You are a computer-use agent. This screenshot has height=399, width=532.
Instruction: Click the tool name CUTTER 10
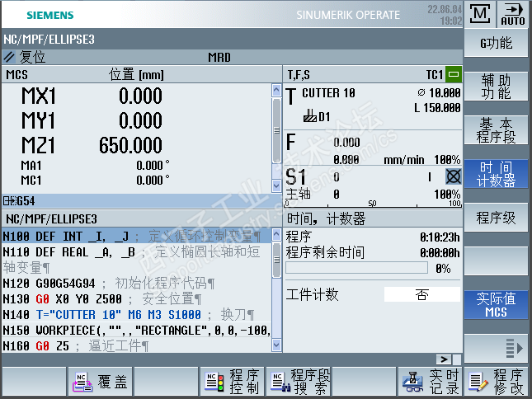point(328,93)
